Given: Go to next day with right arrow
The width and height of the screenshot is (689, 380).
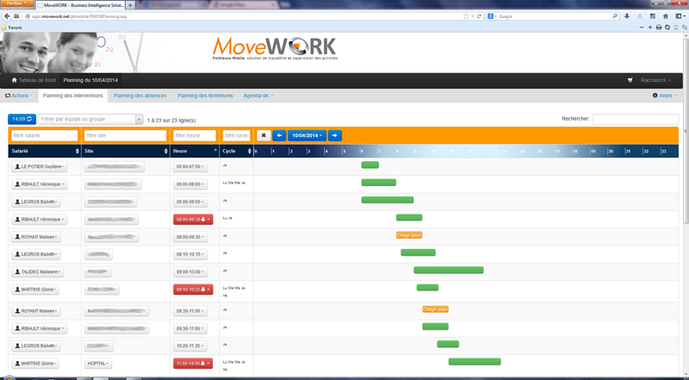Looking at the screenshot, I should 335,136.
